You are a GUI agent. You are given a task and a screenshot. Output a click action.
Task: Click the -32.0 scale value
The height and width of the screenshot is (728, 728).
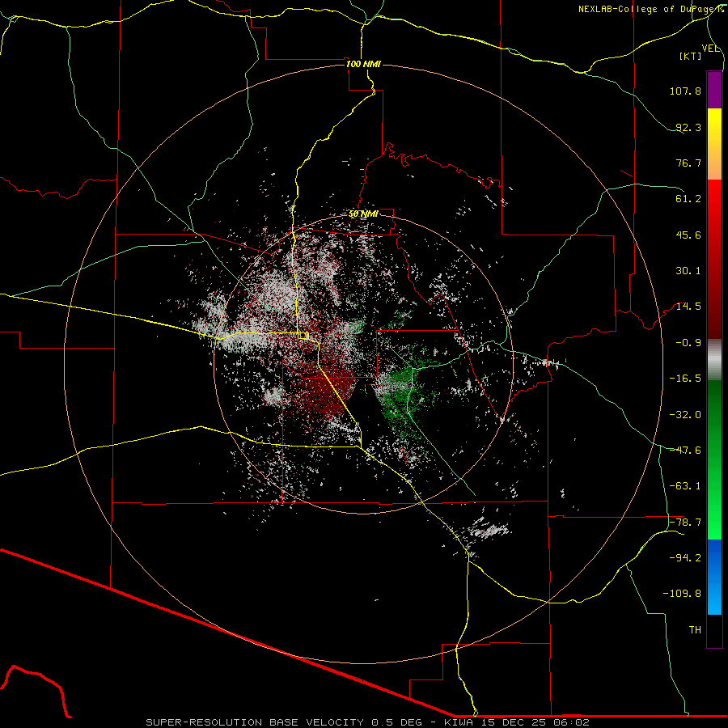click(685, 415)
